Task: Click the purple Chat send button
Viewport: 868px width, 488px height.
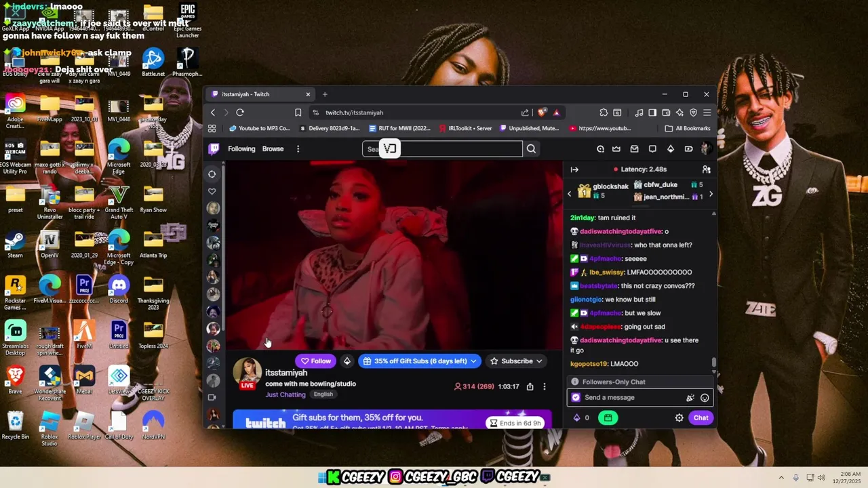Action: (701, 418)
